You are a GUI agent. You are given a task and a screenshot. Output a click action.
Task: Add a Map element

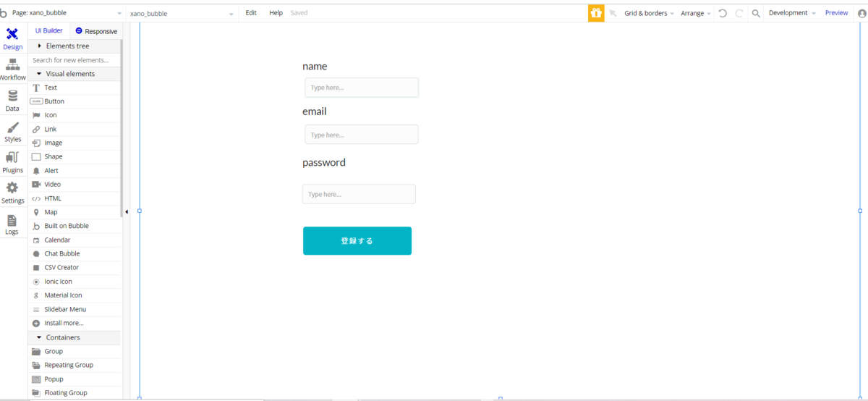(x=75, y=212)
